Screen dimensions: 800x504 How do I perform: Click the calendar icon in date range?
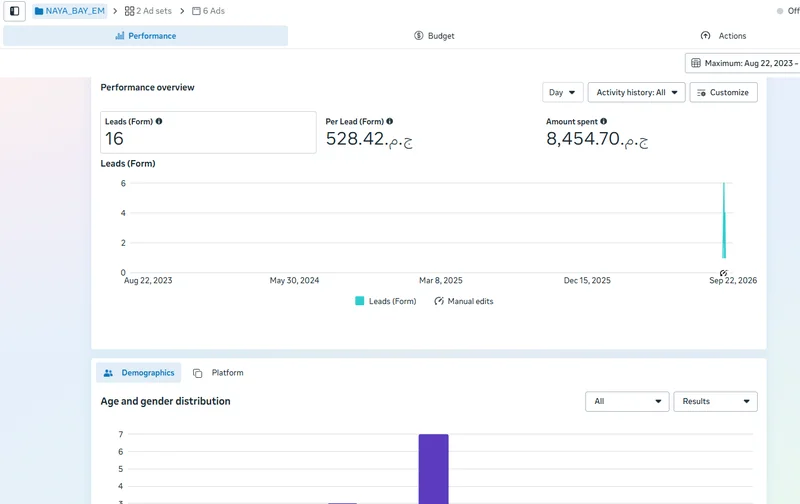(x=695, y=63)
